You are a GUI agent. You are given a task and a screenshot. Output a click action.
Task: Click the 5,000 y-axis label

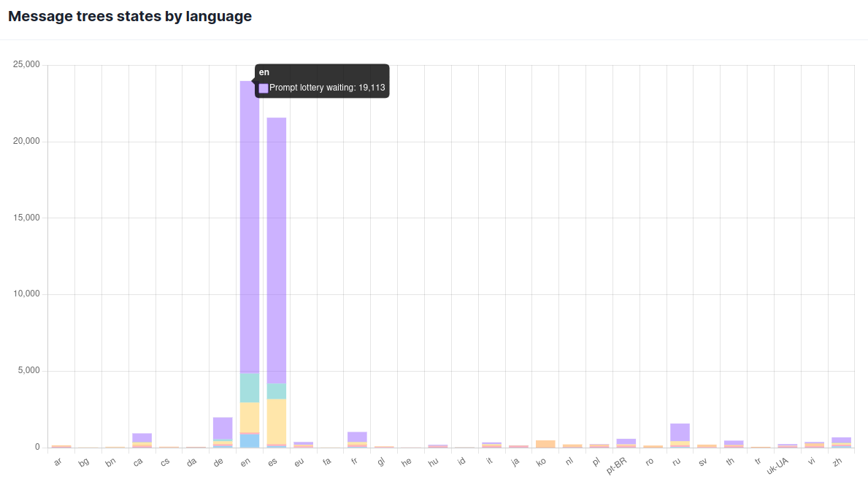click(28, 370)
